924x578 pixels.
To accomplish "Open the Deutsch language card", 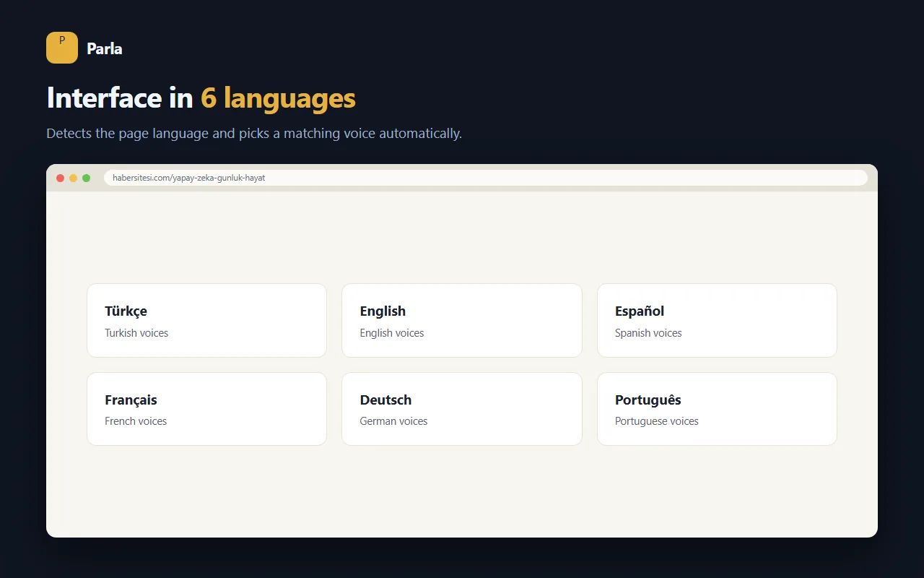I will click(x=462, y=409).
